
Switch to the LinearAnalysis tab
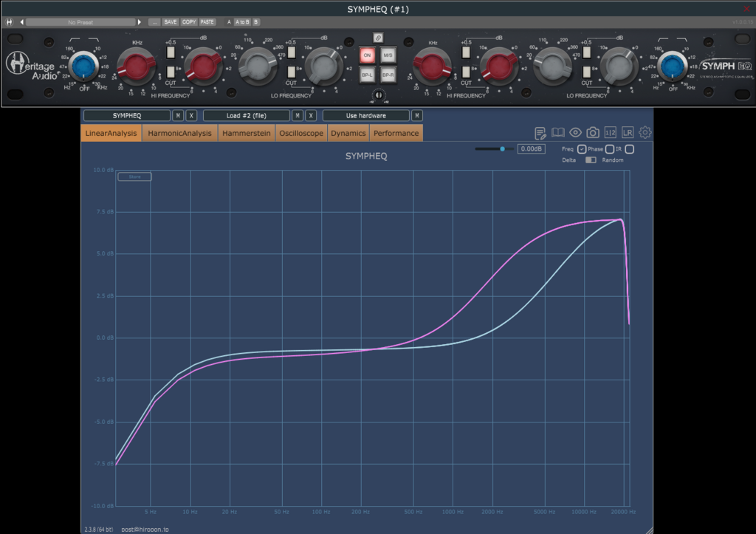[111, 133]
